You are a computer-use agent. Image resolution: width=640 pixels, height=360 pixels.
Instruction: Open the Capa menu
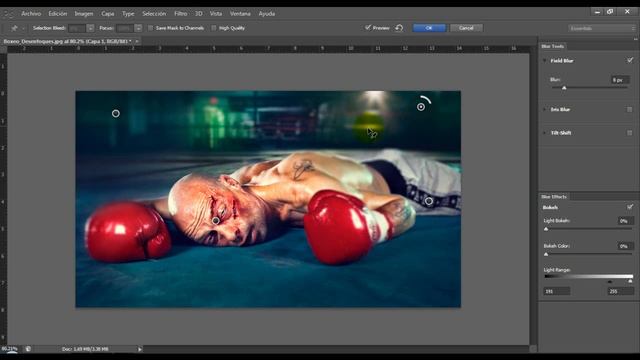click(x=108, y=13)
